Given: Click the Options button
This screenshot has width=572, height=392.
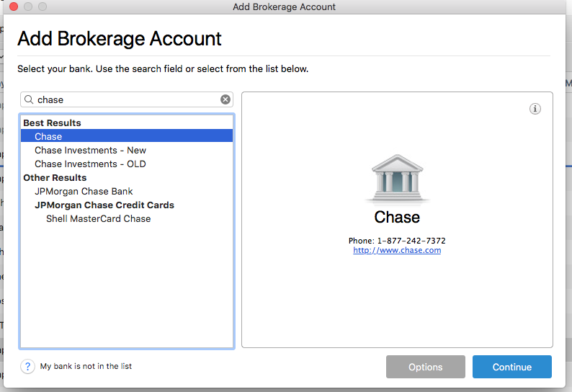Looking at the screenshot, I should tap(425, 367).
